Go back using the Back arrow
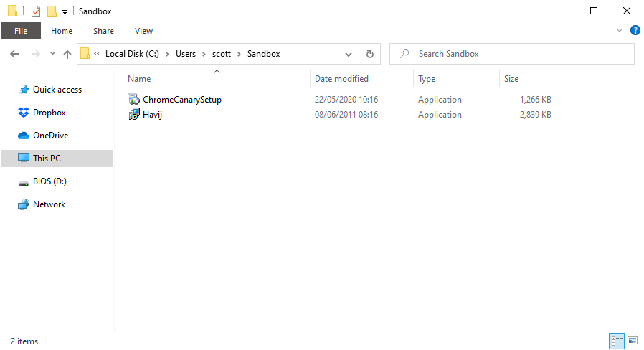The height and width of the screenshot is (350, 644). coord(15,54)
